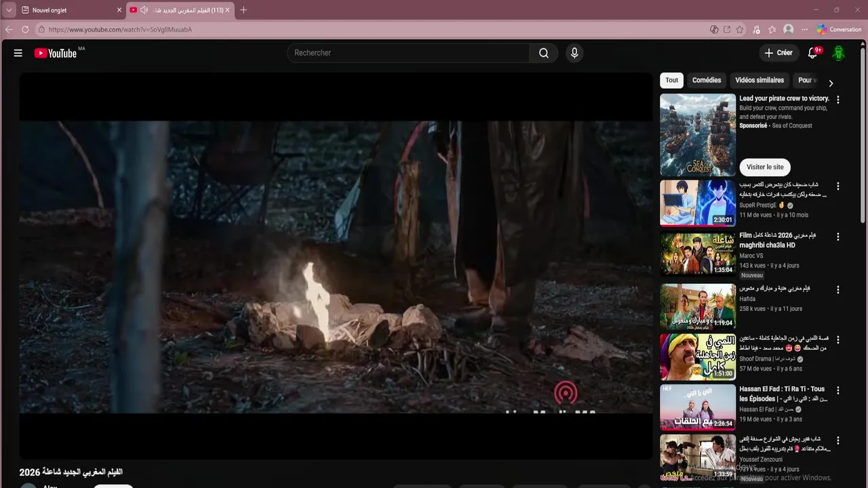The width and height of the screenshot is (868, 488).
Task: Go to YouTube home via logo
Action: click(56, 53)
